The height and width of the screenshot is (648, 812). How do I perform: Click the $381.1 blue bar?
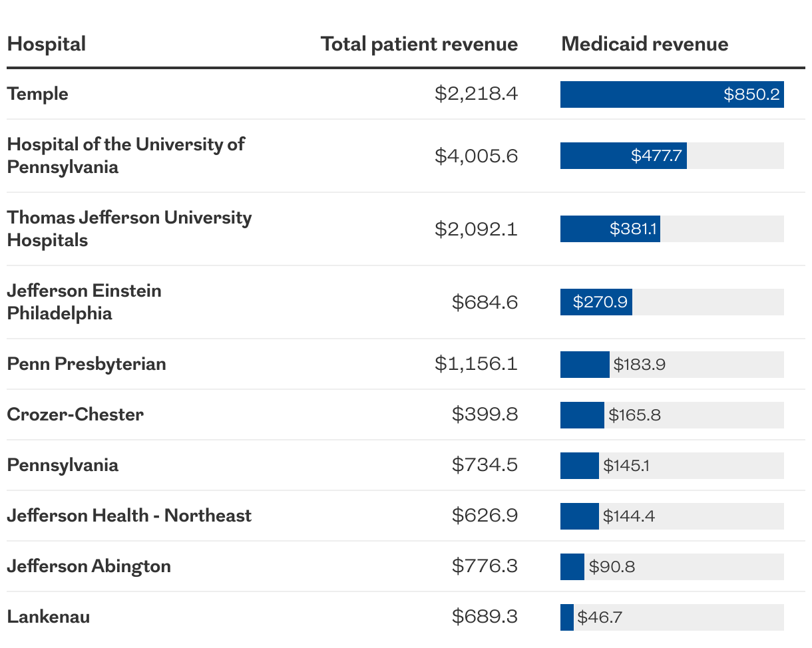click(x=610, y=229)
